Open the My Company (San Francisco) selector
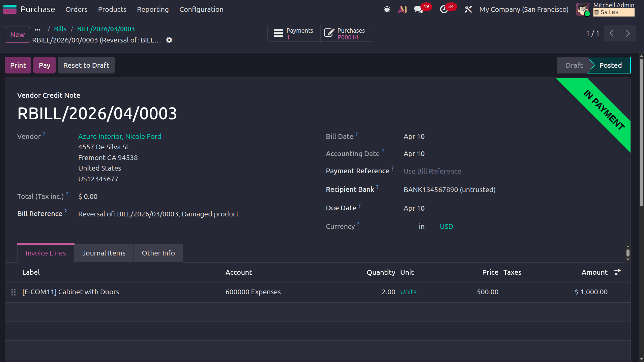The width and height of the screenshot is (644, 362). pyautogui.click(x=524, y=9)
